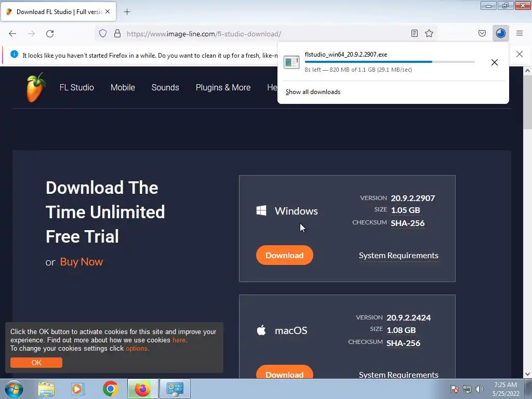Image resolution: width=532 pixels, height=399 pixels.
Task: Open tracking protection shield icon
Action: point(103,33)
